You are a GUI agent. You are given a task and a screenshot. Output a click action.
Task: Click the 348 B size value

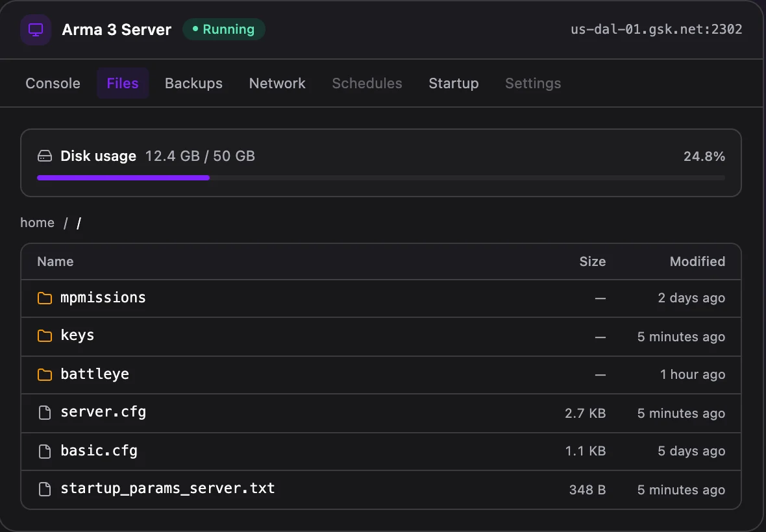587,490
